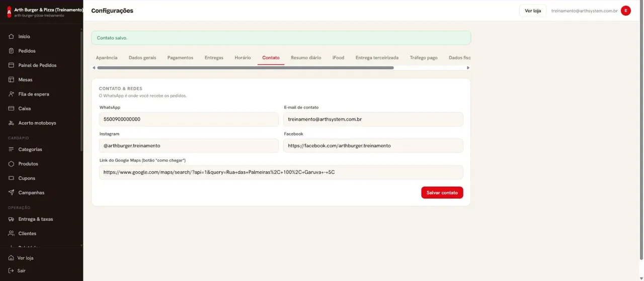Switch to the Horário tab
Viewport: 644px width, 281px height.
243,58
